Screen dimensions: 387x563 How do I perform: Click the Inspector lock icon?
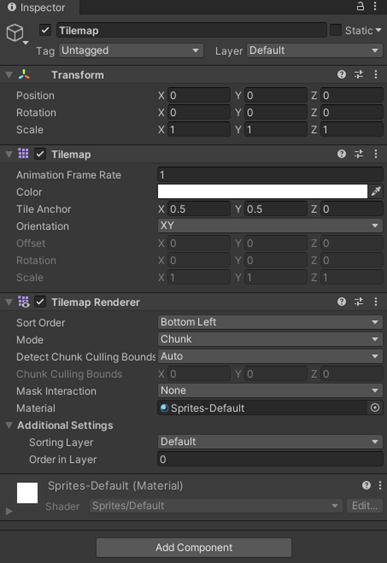360,6
